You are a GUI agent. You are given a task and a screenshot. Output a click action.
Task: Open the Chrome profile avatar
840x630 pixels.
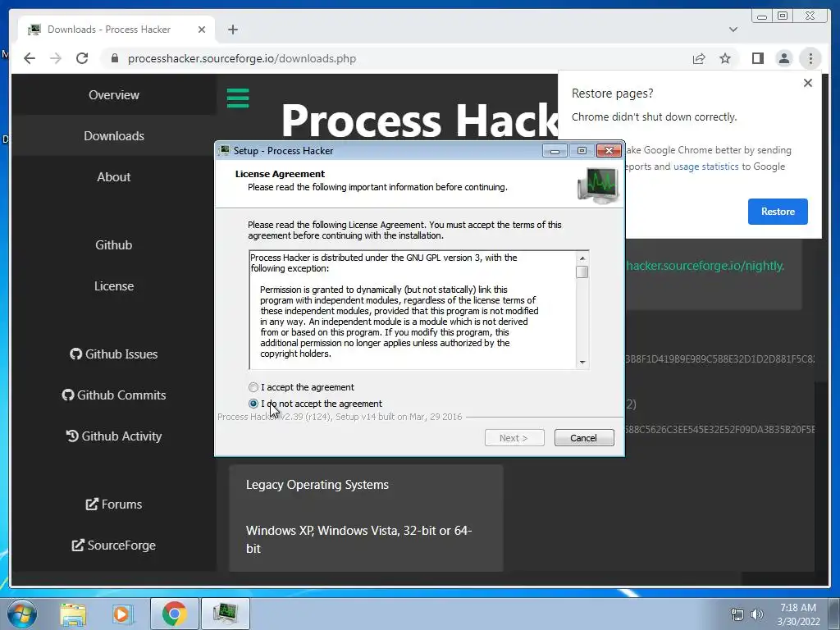click(x=783, y=58)
